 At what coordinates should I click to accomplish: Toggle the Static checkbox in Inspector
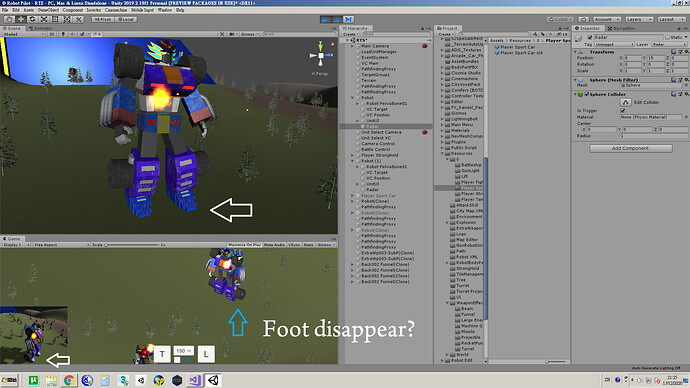[x=667, y=37]
